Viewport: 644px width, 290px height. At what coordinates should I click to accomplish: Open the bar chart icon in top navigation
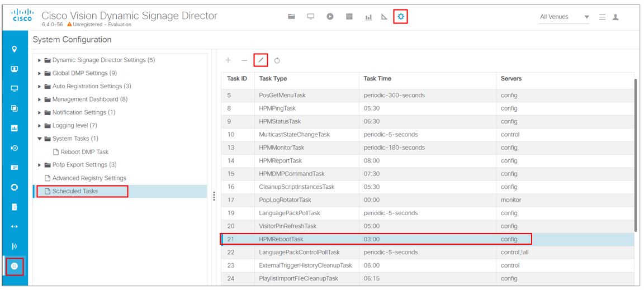369,17
